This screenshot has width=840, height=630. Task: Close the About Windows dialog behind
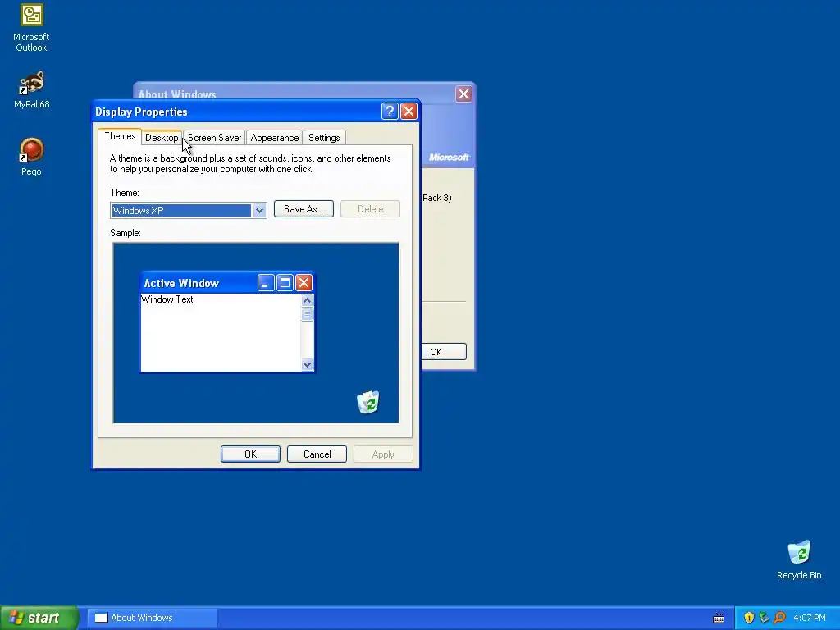click(x=463, y=94)
